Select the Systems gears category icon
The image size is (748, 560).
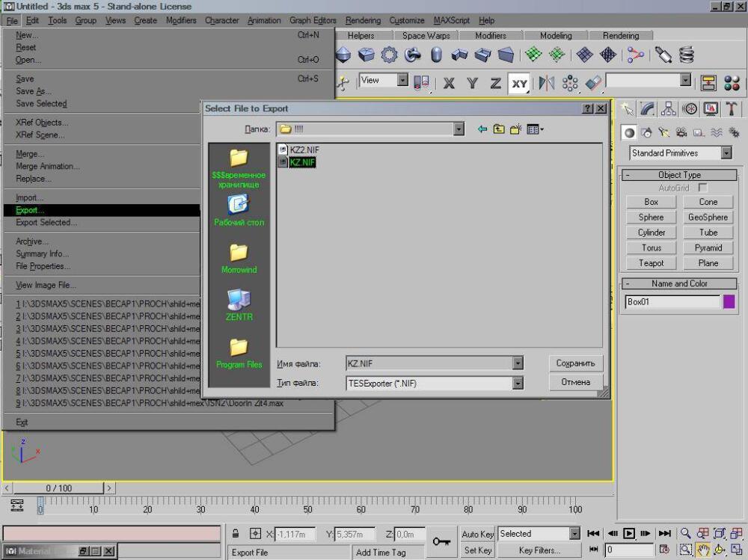[x=735, y=132]
